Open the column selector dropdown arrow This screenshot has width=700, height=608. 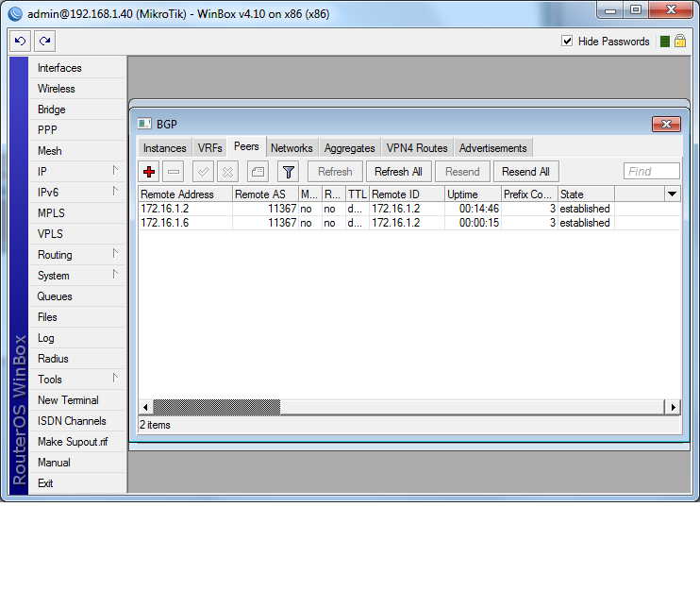(x=672, y=194)
